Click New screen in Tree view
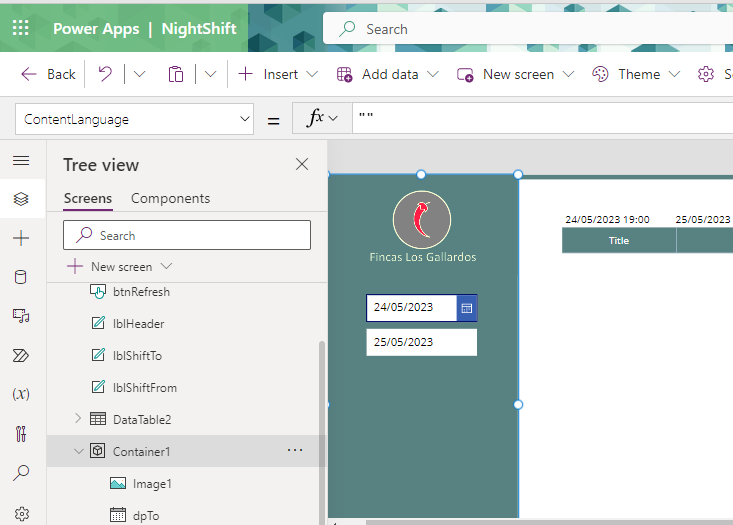This screenshot has width=733, height=525. pos(120,267)
